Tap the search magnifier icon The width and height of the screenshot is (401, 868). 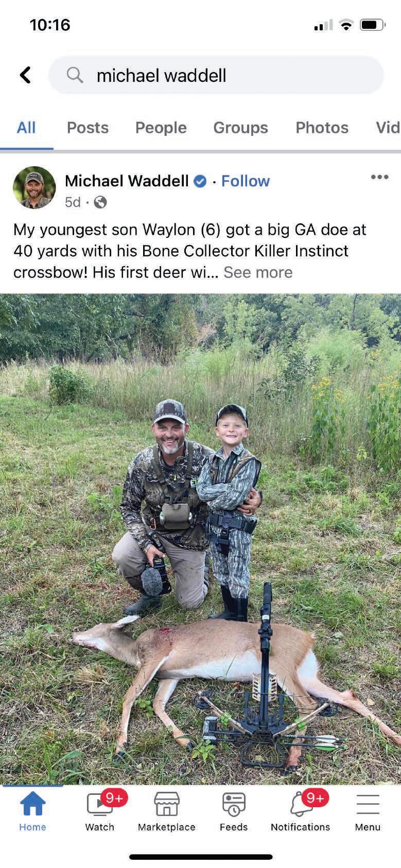point(75,75)
